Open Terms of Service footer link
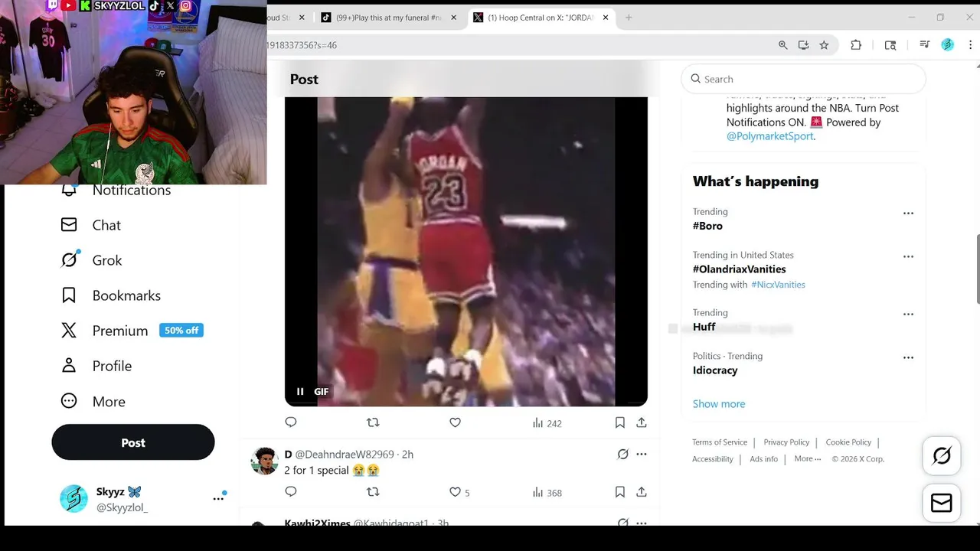This screenshot has height=551, width=980. point(720,442)
